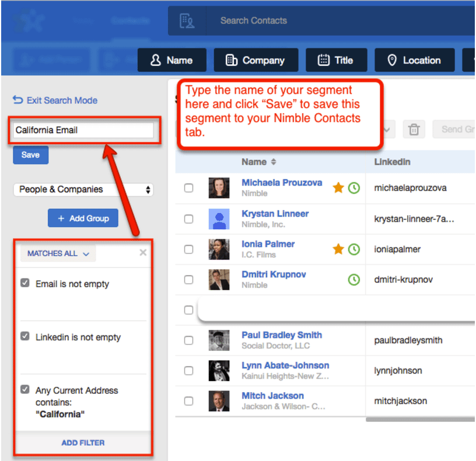Click the star icon beside Ionia Palmer
This screenshot has width=476, height=461.
(x=338, y=249)
